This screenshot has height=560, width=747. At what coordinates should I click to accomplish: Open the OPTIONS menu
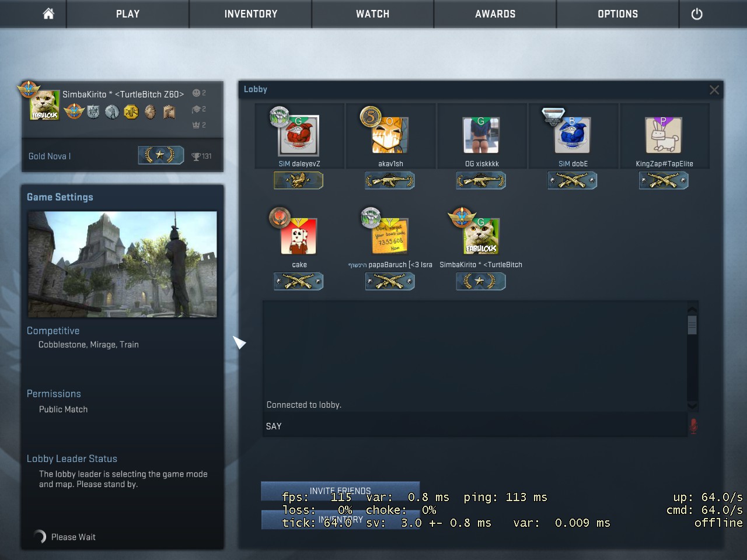point(618,13)
